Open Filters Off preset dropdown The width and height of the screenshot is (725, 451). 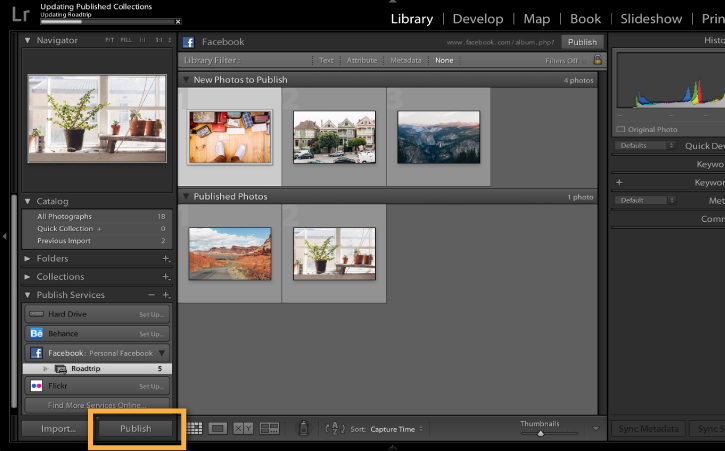565,61
